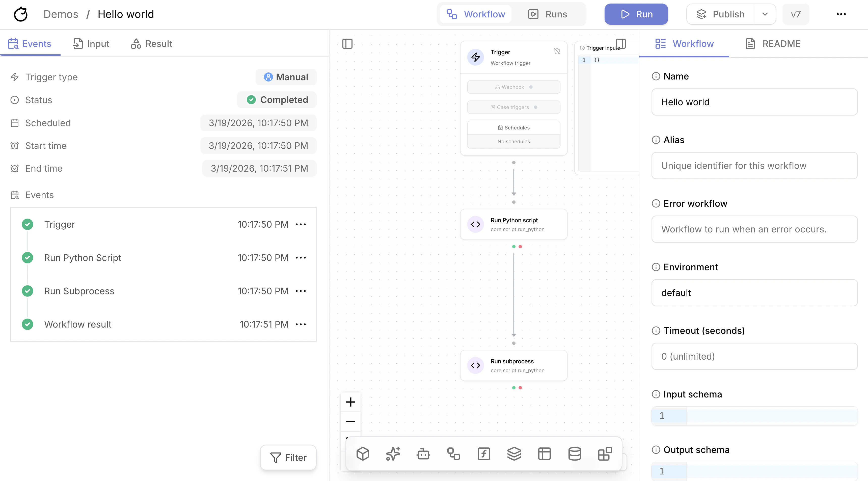Select the cube tool in the bottom canvas toolbar
Screen dimensions: 868x481
pos(363,454)
